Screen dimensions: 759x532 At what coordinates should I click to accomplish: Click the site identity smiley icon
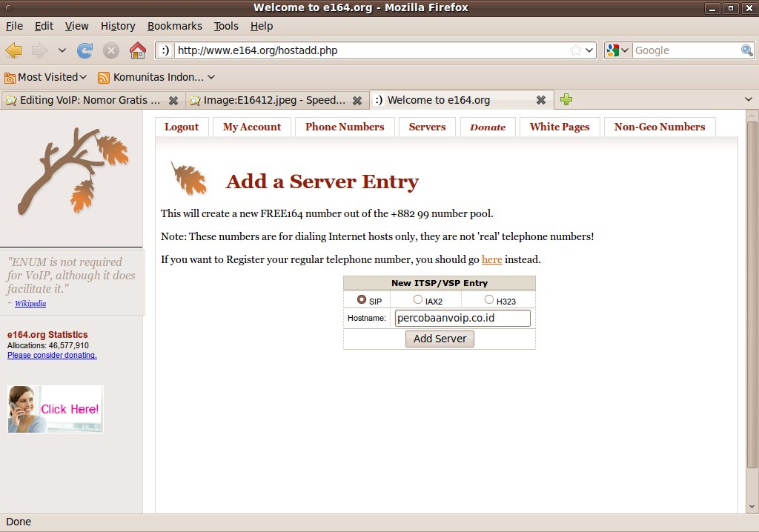coord(165,50)
